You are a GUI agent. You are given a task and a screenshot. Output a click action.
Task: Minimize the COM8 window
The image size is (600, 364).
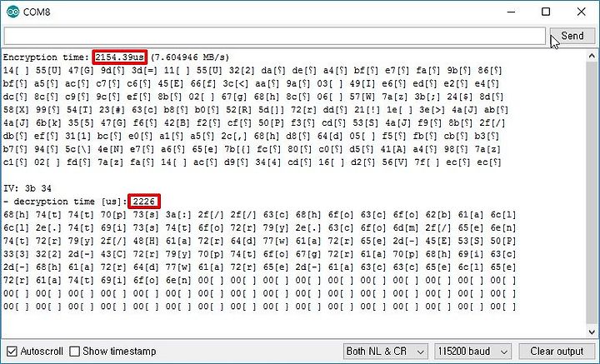point(511,12)
